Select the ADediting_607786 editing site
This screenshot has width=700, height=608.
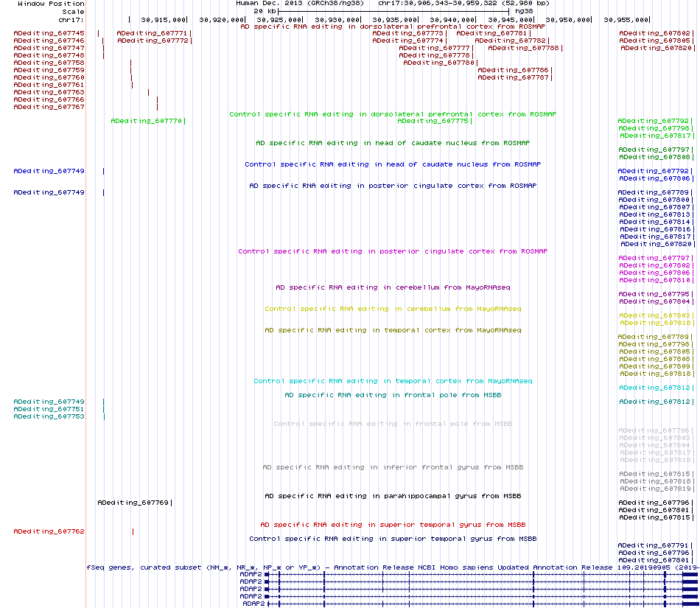[x=515, y=70]
